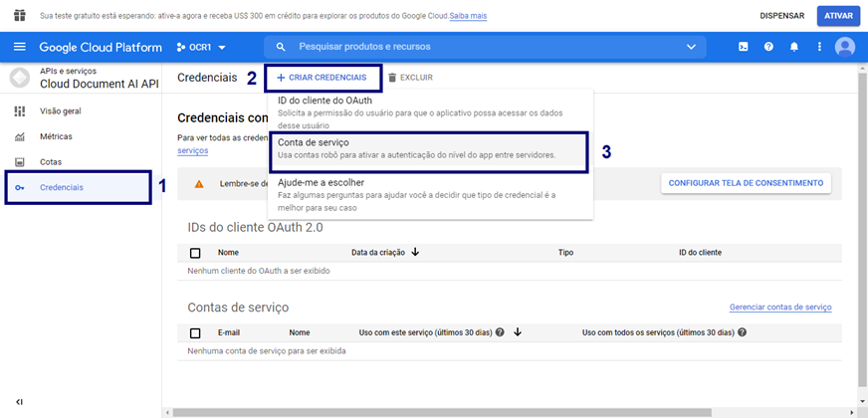Image resolution: width=868 pixels, height=418 pixels.
Task: Choose 'ID do cliente do OAuth' option
Action: click(x=430, y=112)
